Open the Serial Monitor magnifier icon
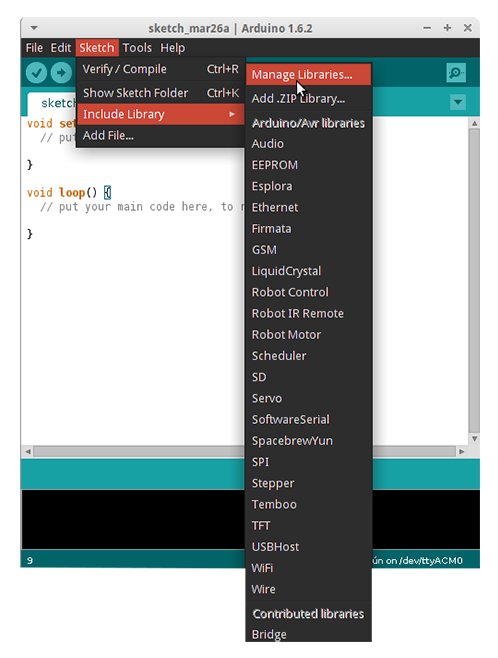The width and height of the screenshot is (498, 658). click(x=456, y=73)
